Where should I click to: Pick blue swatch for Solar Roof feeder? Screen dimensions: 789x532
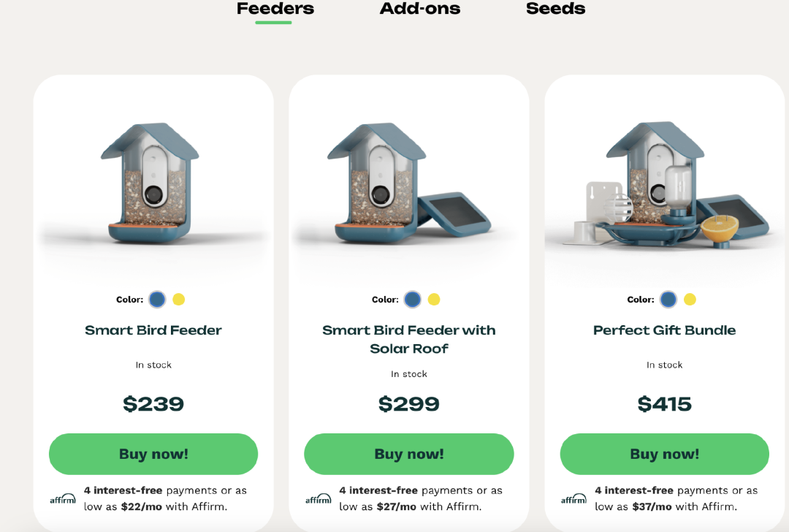413,300
